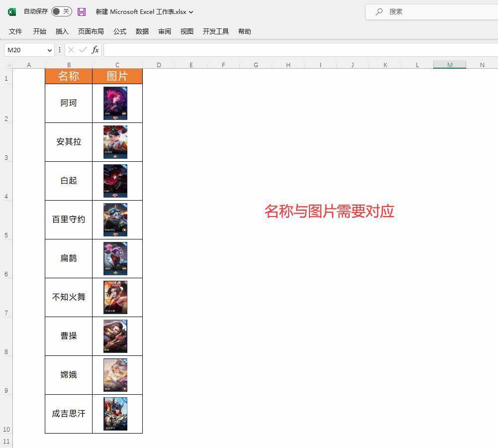Select column H header
This screenshot has width=498, height=448.
point(288,65)
